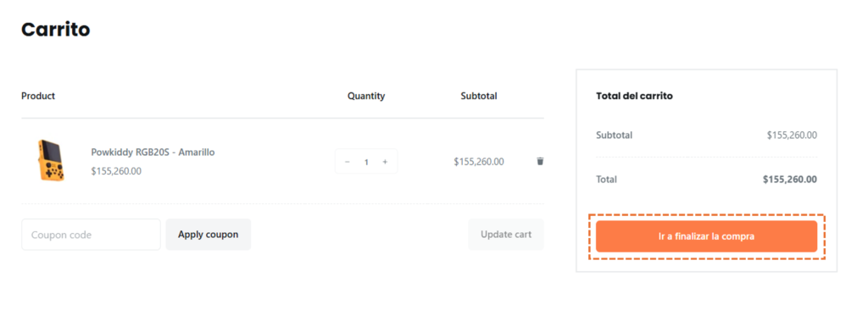868x316 pixels.
Task: Click the Total del carrito heading
Action: click(x=634, y=96)
